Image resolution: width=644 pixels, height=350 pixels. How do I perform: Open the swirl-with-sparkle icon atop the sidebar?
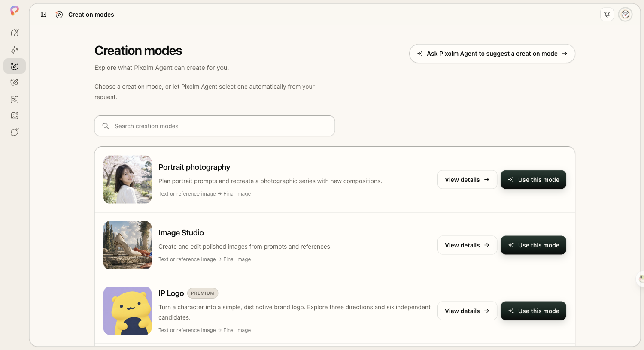15,33
